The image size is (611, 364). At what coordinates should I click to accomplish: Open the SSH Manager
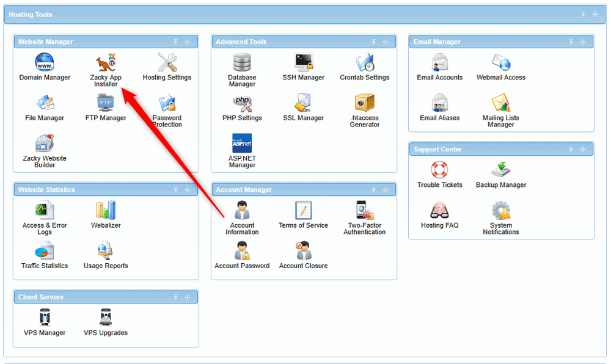tap(303, 63)
